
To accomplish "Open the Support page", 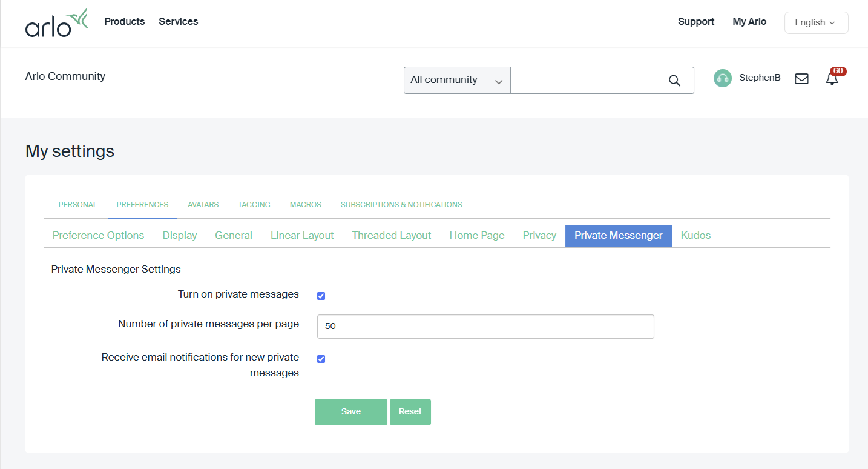I will point(695,21).
